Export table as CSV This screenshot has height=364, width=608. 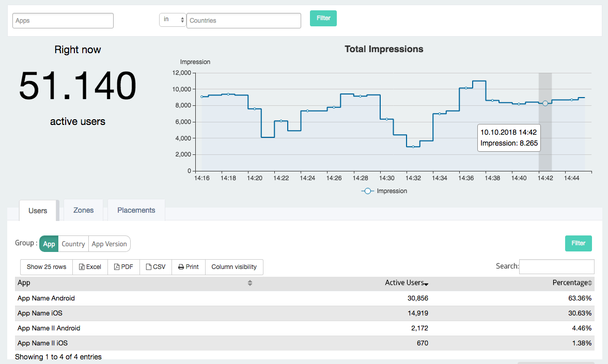(155, 267)
